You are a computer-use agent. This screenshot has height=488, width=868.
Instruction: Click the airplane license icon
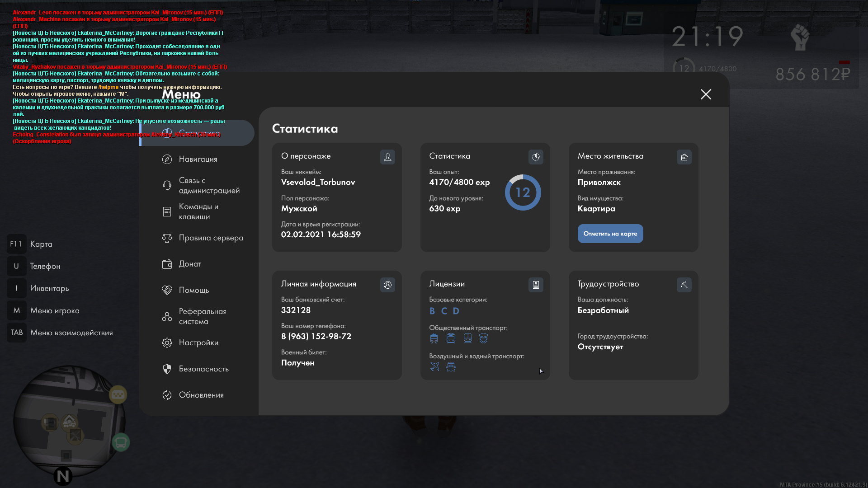[434, 367]
